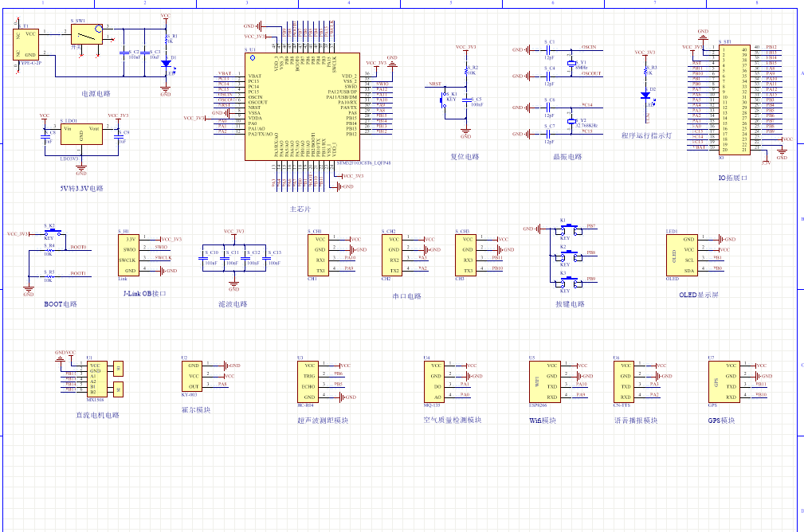The width and height of the screenshot is (804, 532).
Task: Click the OLED显示屏 caption
Action: click(x=698, y=295)
